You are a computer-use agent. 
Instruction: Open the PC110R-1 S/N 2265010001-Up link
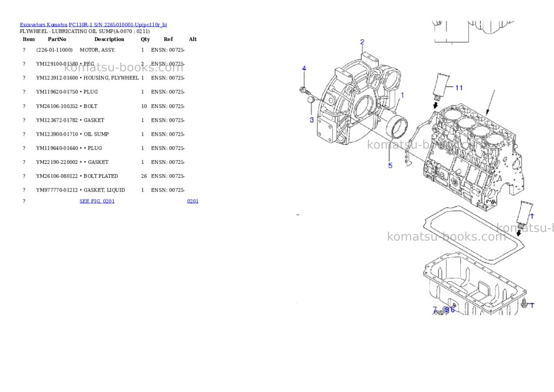(x=118, y=25)
